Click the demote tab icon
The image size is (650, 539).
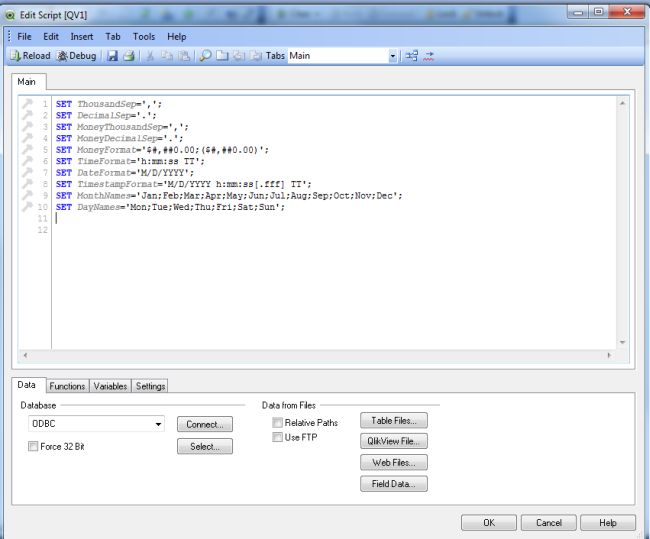[256, 56]
